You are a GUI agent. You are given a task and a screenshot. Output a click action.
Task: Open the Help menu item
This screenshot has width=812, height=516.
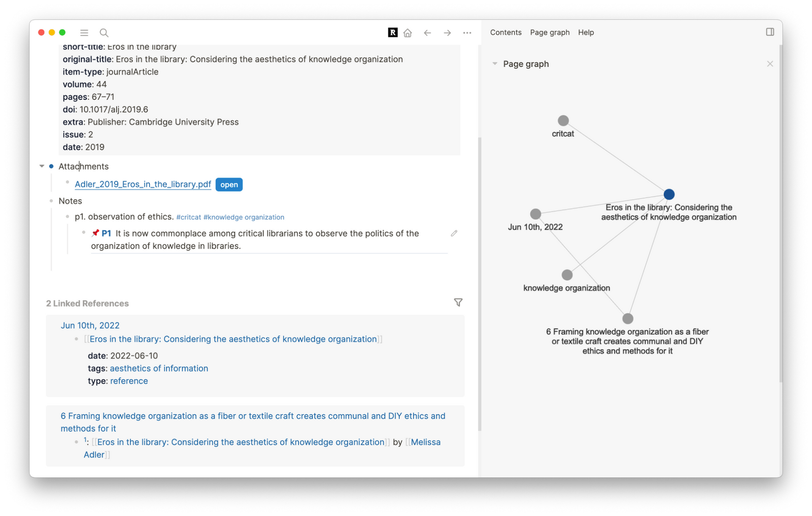coord(586,32)
